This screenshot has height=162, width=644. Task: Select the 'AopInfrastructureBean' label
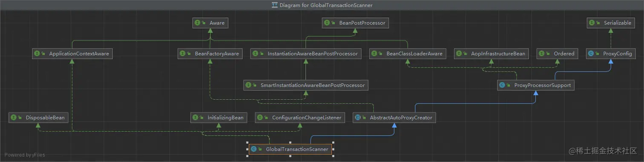click(498, 54)
